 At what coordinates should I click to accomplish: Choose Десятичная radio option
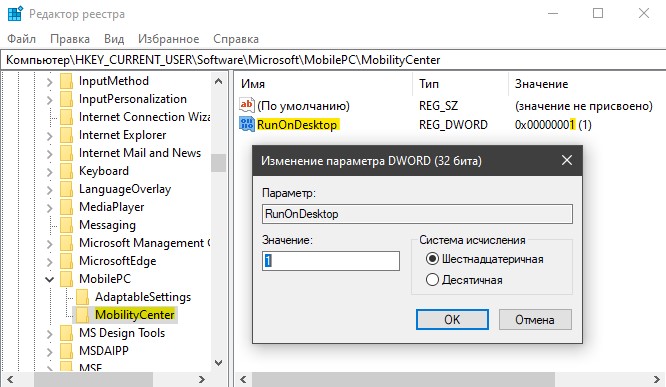pos(464,280)
